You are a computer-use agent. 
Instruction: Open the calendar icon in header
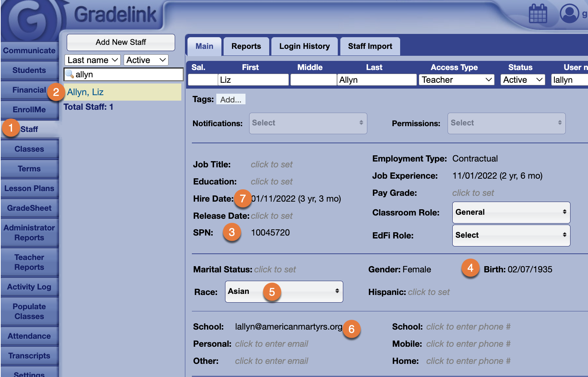coord(538,13)
